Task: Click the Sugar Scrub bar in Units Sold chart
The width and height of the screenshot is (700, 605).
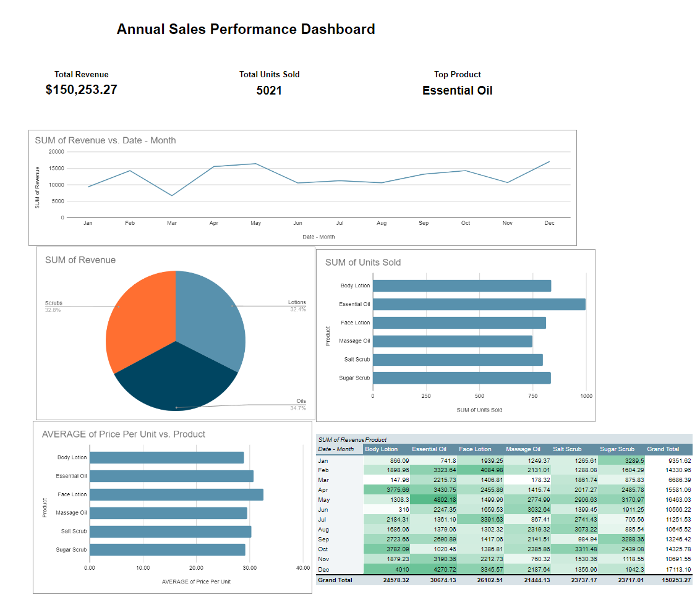Action: 461,378
